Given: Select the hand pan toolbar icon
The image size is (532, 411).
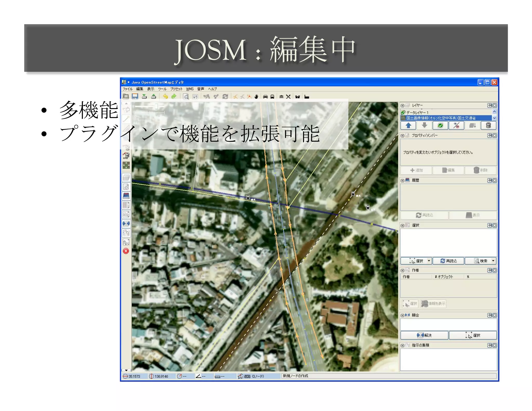Looking at the screenshot, I should (x=256, y=97).
